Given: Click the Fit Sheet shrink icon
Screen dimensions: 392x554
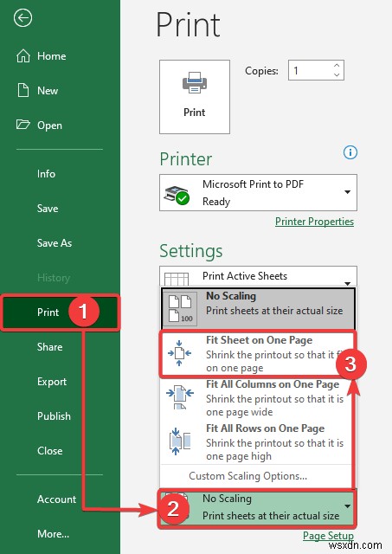Looking at the screenshot, I should pos(179,353).
